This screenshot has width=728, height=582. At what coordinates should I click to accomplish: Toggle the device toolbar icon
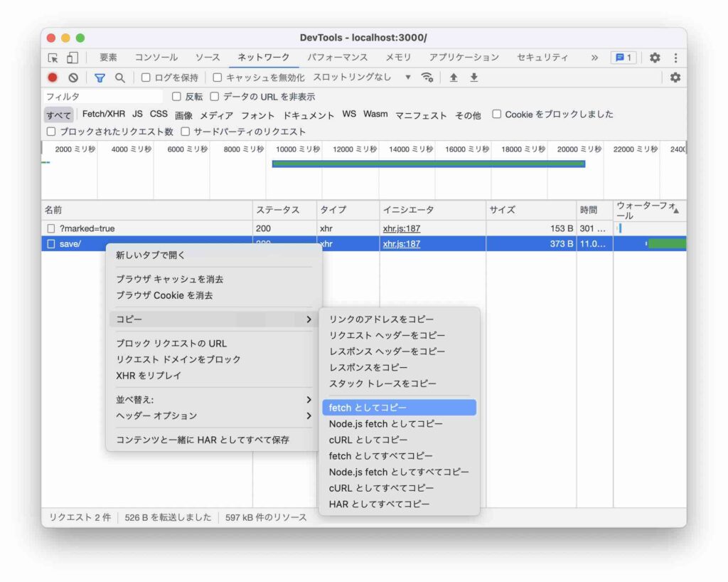point(72,58)
